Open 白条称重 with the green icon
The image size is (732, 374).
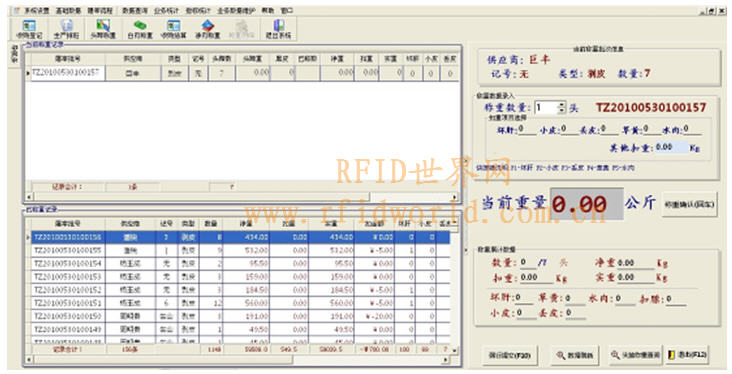point(140,29)
